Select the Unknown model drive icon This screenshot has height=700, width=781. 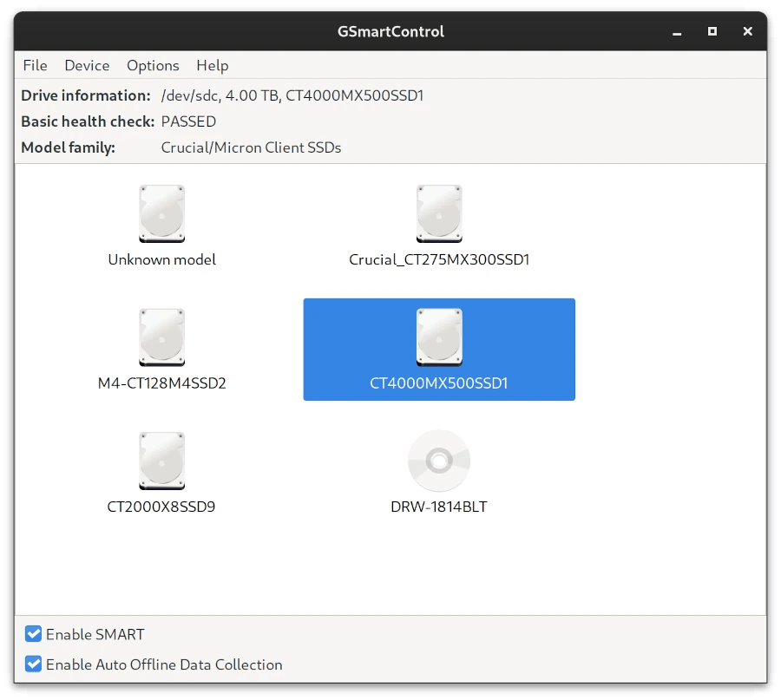[161, 213]
